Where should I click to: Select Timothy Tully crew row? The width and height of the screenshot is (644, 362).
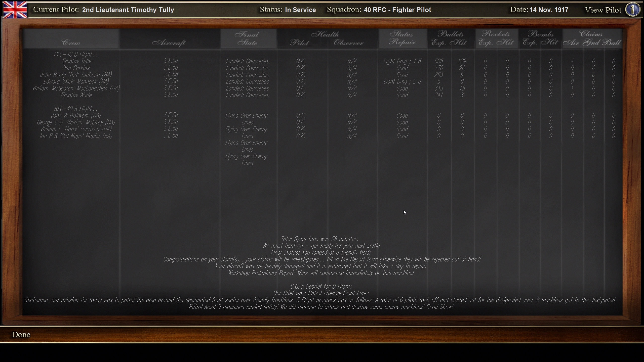76,61
